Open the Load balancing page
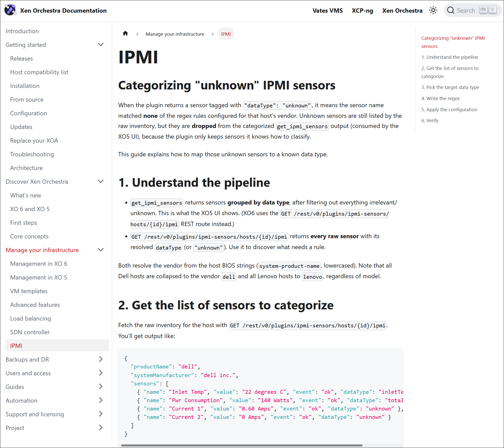The image size is (504, 448). click(x=30, y=319)
